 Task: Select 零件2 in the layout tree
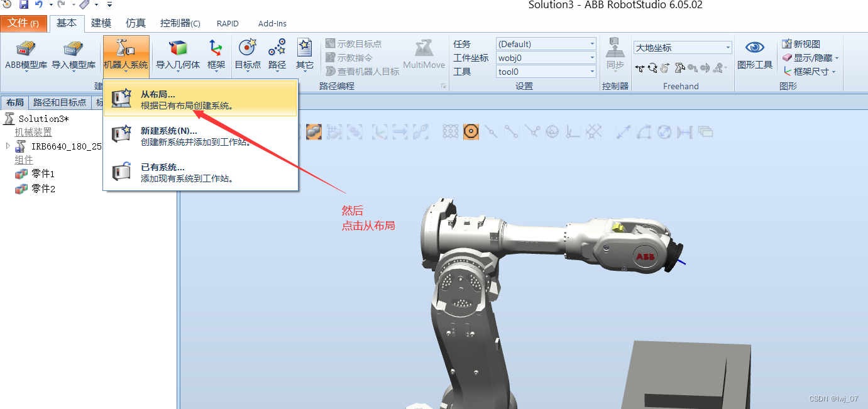43,188
